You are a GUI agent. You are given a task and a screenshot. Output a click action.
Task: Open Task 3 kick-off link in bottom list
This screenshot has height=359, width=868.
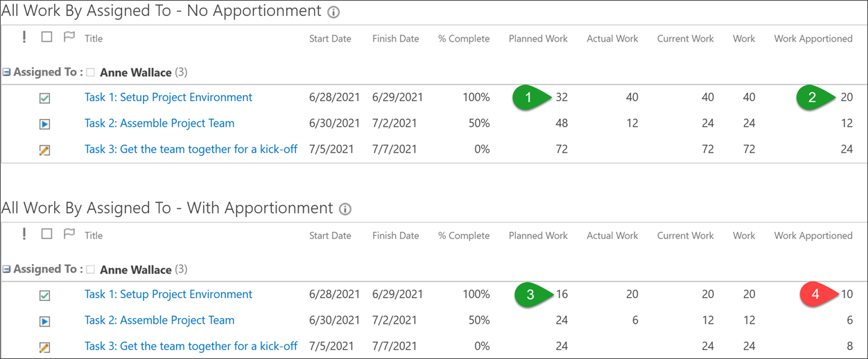click(191, 346)
